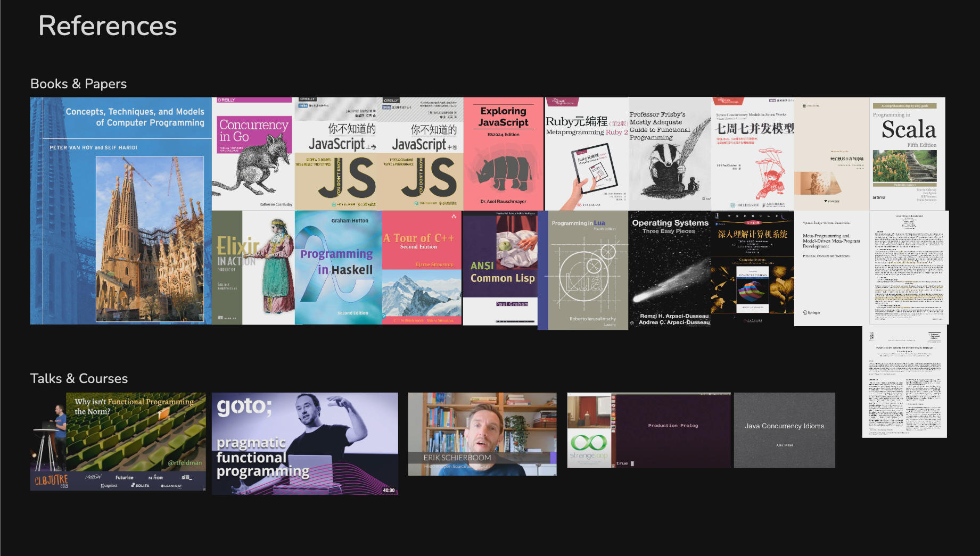Open the Concurrency in Go book cover
Image resolution: width=980 pixels, height=556 pixels.
(x=253, y=154)
